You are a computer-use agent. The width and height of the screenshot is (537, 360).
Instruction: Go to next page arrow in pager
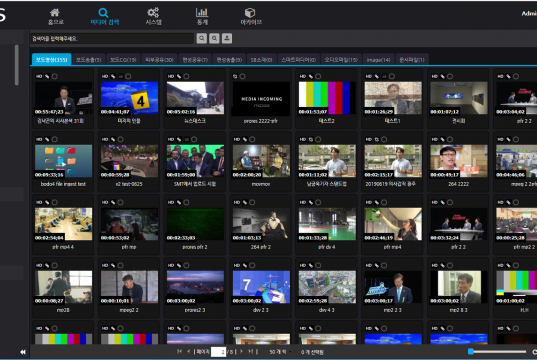[241, 351]
